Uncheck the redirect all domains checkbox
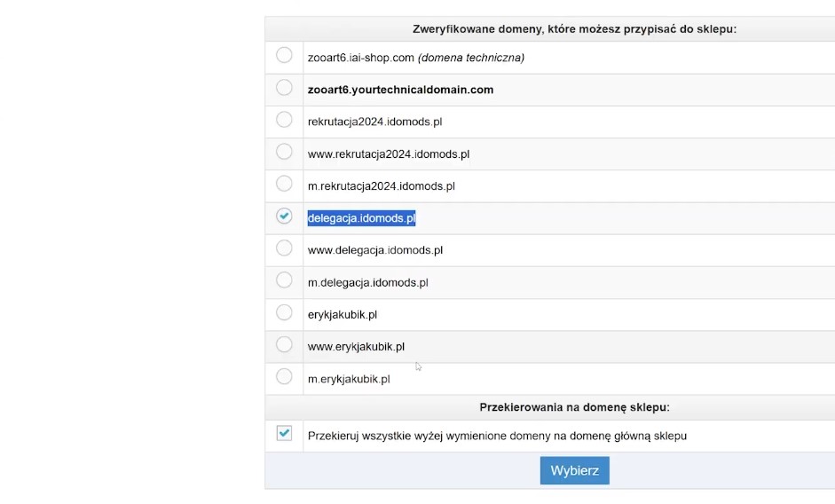Image resolution: width=835 pixels, height=504 pixels. coord(284,434)
